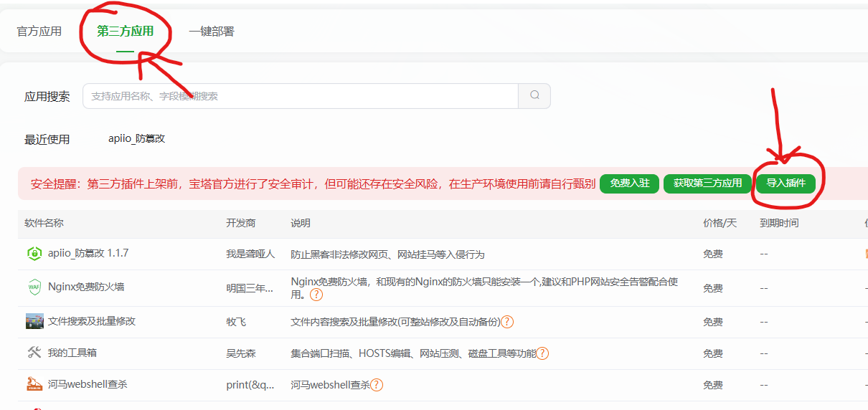Screen dimensions: 868x410
Task: Open help icon for 集合端口扫描 description
Action: [543, 353]
